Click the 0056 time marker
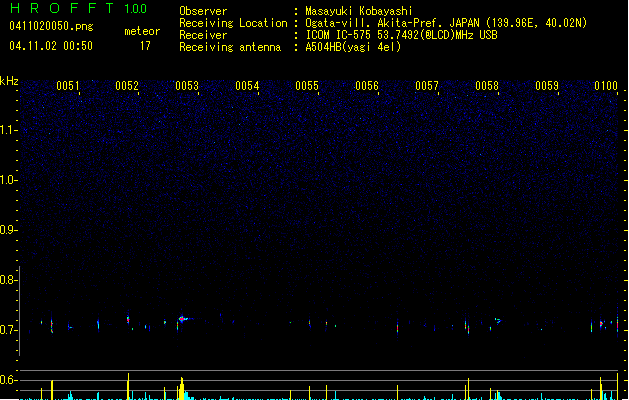 367,86
